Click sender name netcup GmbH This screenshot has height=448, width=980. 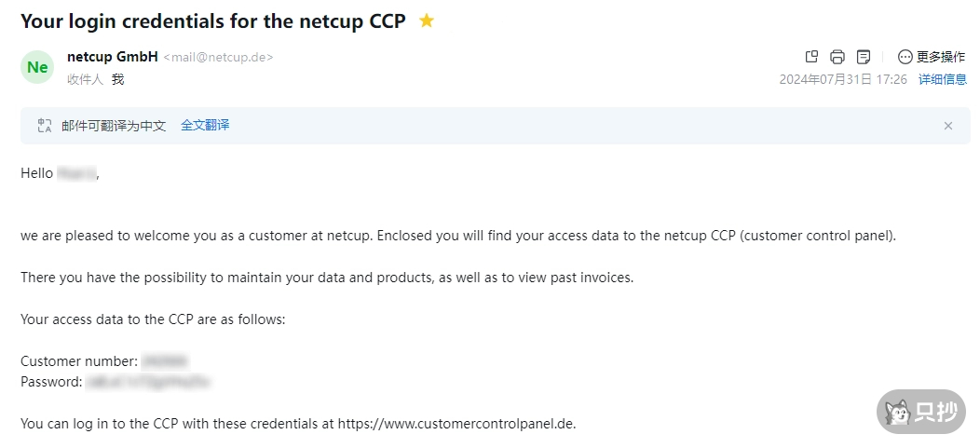pyautogui.click(x=113, y=57)
